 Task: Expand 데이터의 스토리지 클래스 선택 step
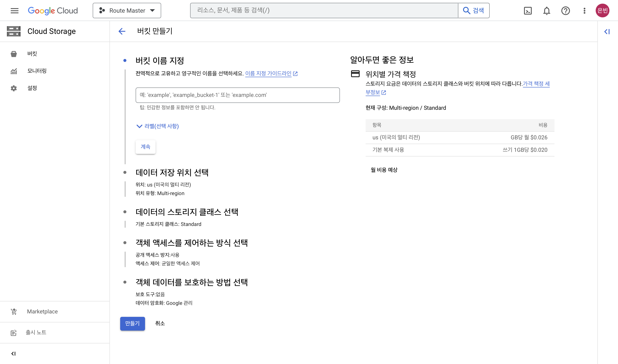(187, 212)
